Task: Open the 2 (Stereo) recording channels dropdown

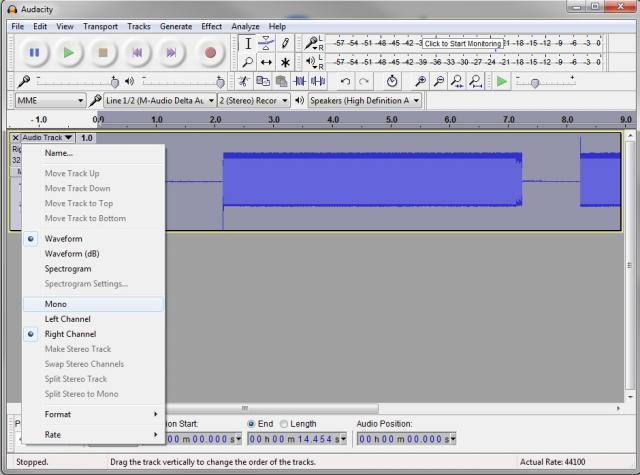Action: tap(253, 100)
